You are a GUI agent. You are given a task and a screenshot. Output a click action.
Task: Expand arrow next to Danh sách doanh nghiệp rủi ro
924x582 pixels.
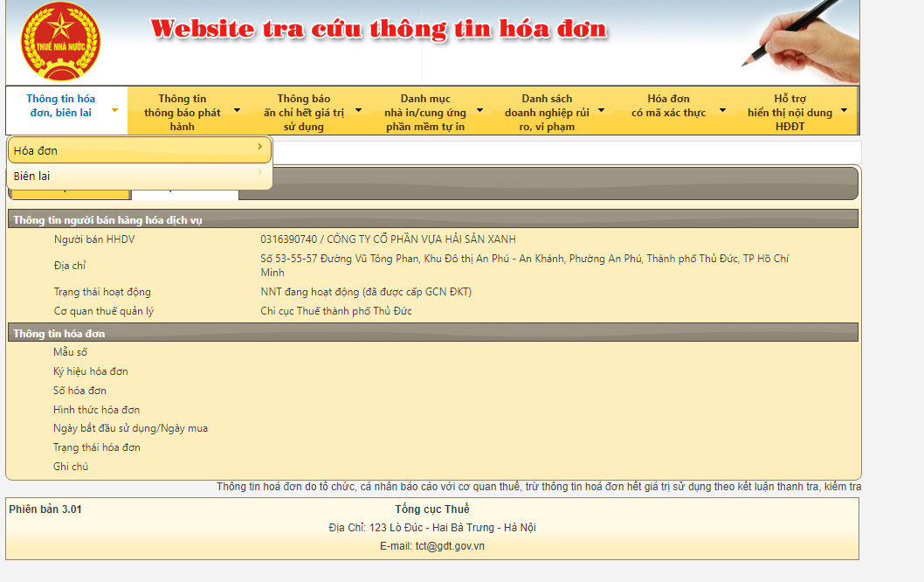(x=602, y=112)
